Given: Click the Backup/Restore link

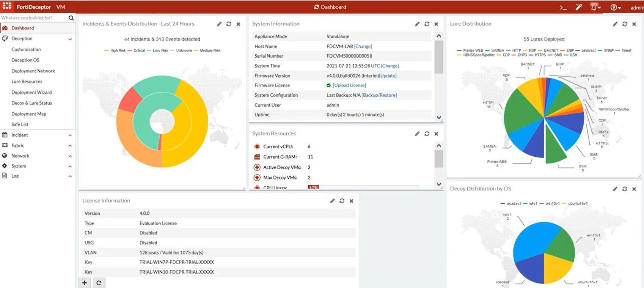Looking at the screenshot, I should 379,95.
